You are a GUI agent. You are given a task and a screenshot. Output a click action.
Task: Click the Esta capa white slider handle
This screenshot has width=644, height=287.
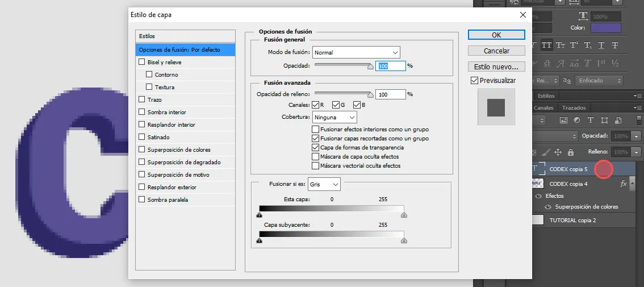click(x=404, y=215)
